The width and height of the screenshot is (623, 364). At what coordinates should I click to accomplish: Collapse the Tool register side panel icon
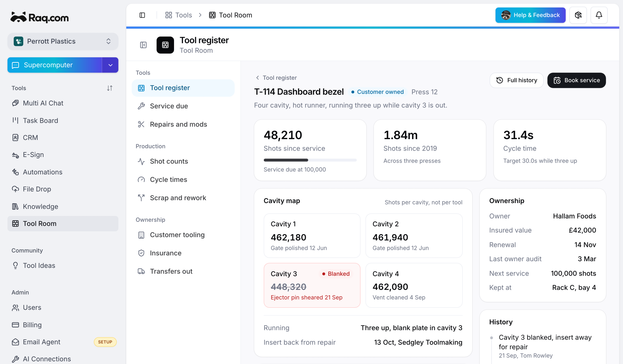coord(143,45)
